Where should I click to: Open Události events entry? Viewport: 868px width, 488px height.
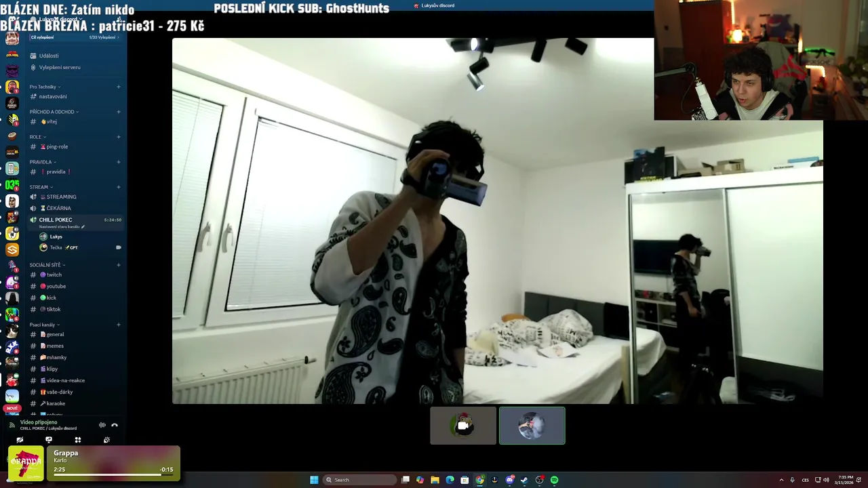click(x=75, y=56)
